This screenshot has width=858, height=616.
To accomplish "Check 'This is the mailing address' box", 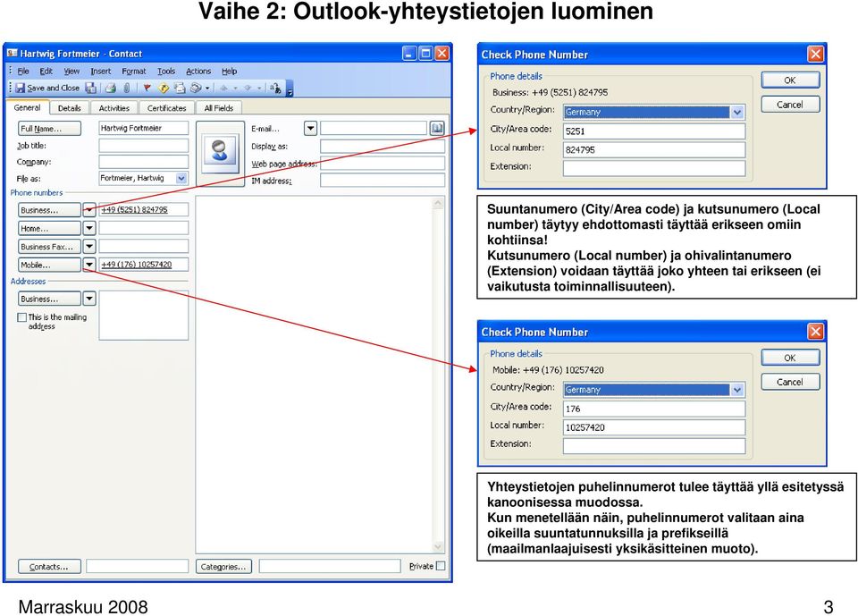I will [21, 317].
